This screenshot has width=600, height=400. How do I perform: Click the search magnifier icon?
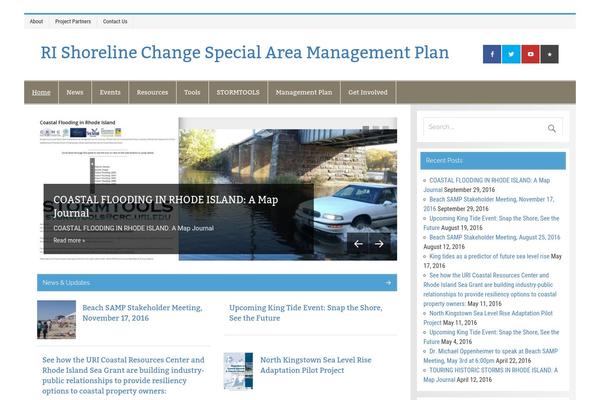tap(551, 128)
